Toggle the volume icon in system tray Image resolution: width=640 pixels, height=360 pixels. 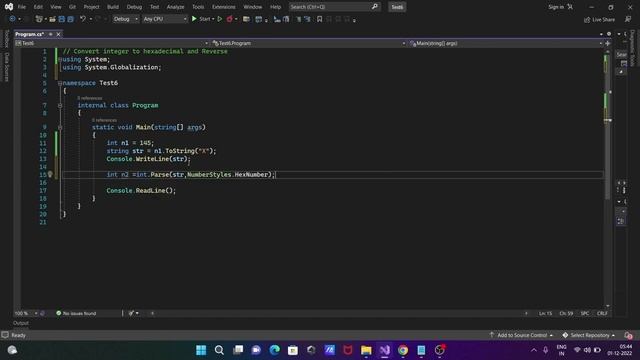point(587,350)
